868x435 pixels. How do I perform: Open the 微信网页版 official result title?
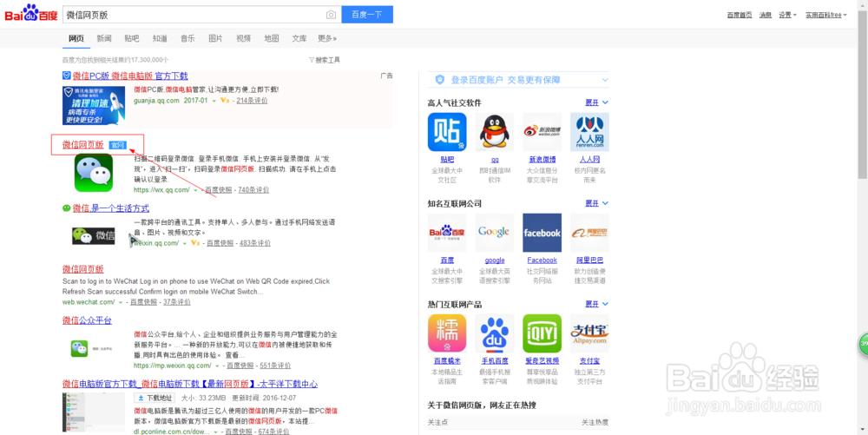(82, 145)
